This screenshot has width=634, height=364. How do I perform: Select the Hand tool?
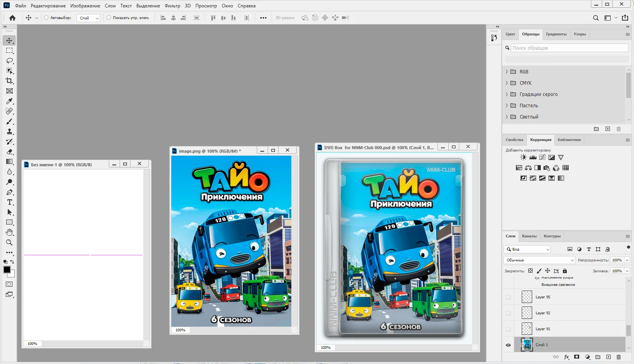9,232
